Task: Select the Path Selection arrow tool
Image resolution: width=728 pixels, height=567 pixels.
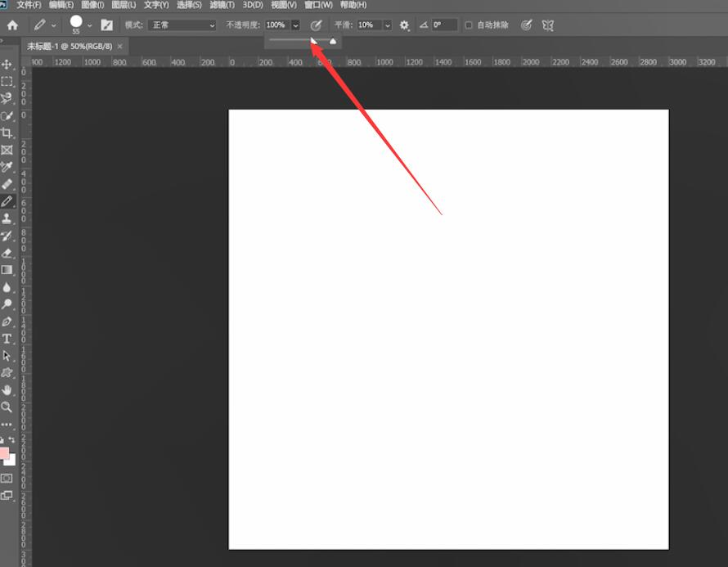Action: tap(7, 356)
